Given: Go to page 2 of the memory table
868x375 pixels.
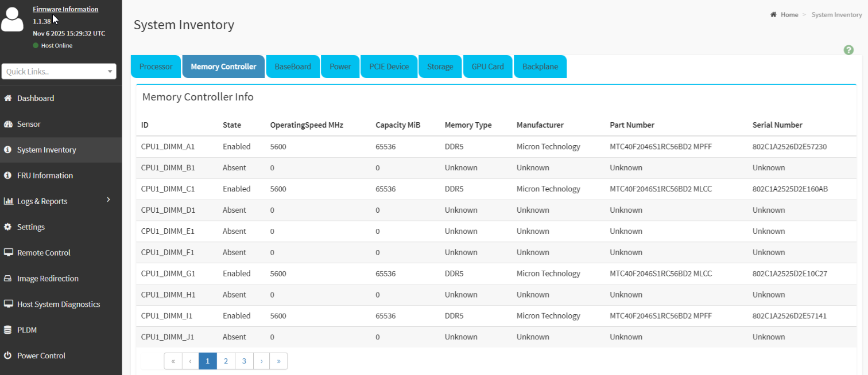Looking at the screenshot, I should 226,361.
